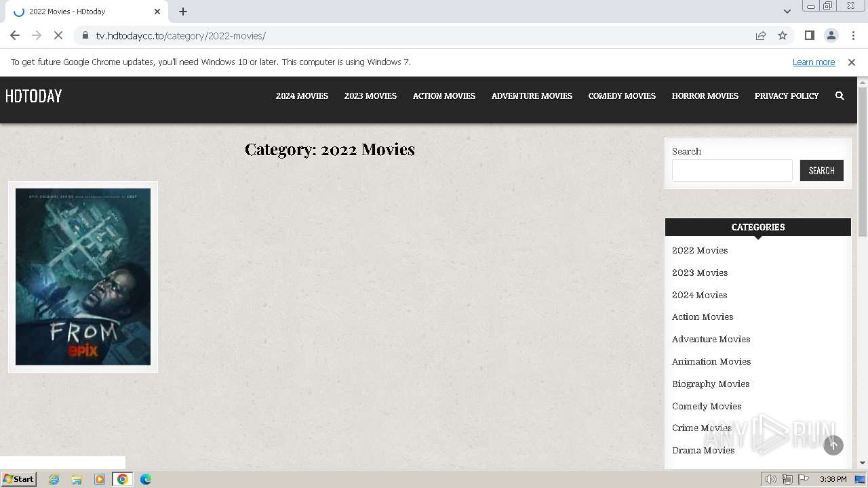This screenshot has width=868, height=488.
Task: Open Adventure Movies category in sidebar
Action: 711,339
